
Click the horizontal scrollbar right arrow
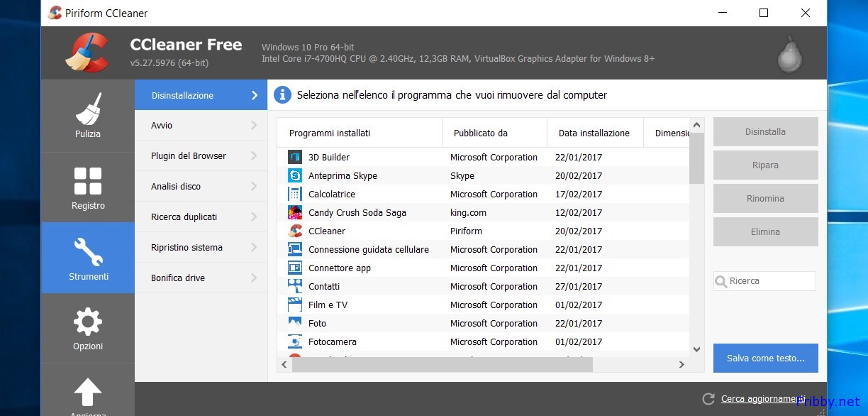pyautogui.click(x=681, y=364)
